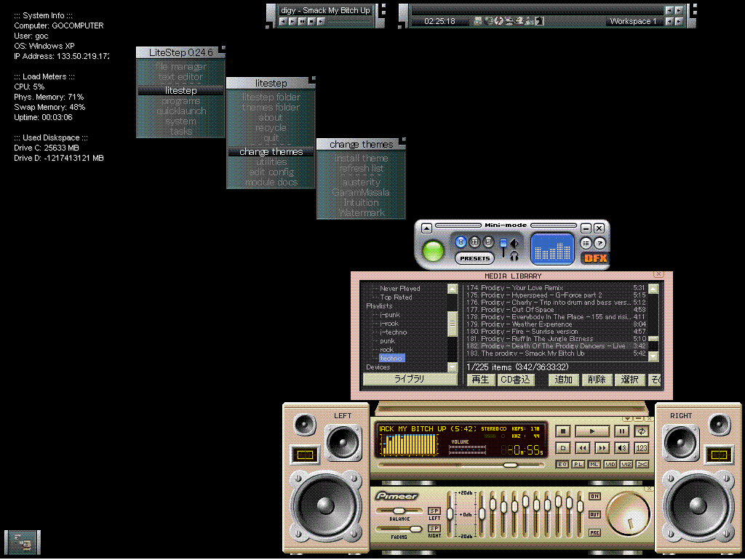Toggle the PL playlist window button
The width and height of the screenshot is (745, 560).
click(x=578, y=464)
